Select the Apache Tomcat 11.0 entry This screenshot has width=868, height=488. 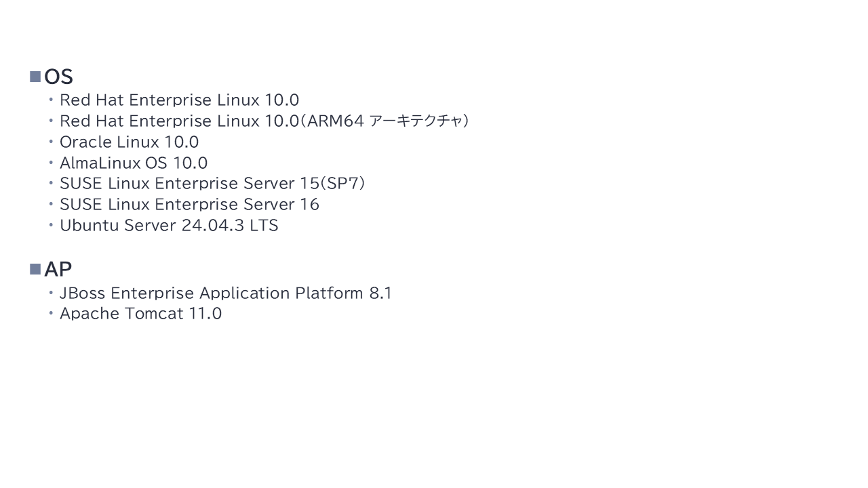140,314
